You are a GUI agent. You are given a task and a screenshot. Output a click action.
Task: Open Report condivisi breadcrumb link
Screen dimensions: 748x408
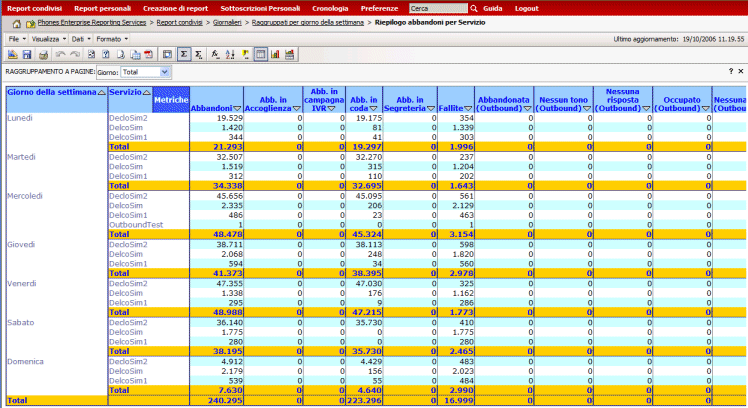tap(179, 22)
